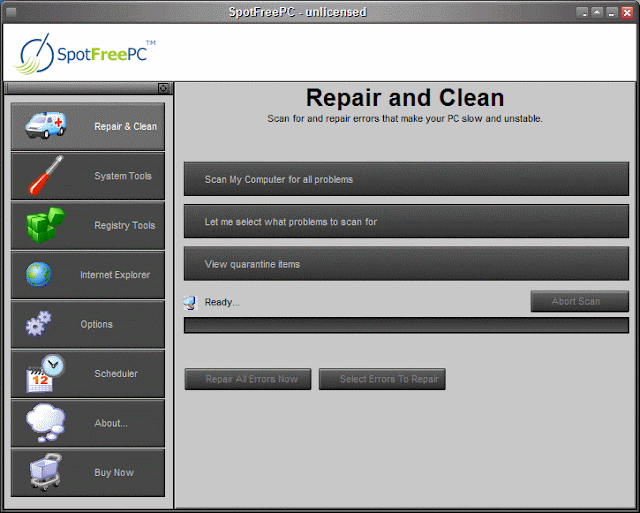
Task: Open the Buy Now label
Action: click(114, 473)
